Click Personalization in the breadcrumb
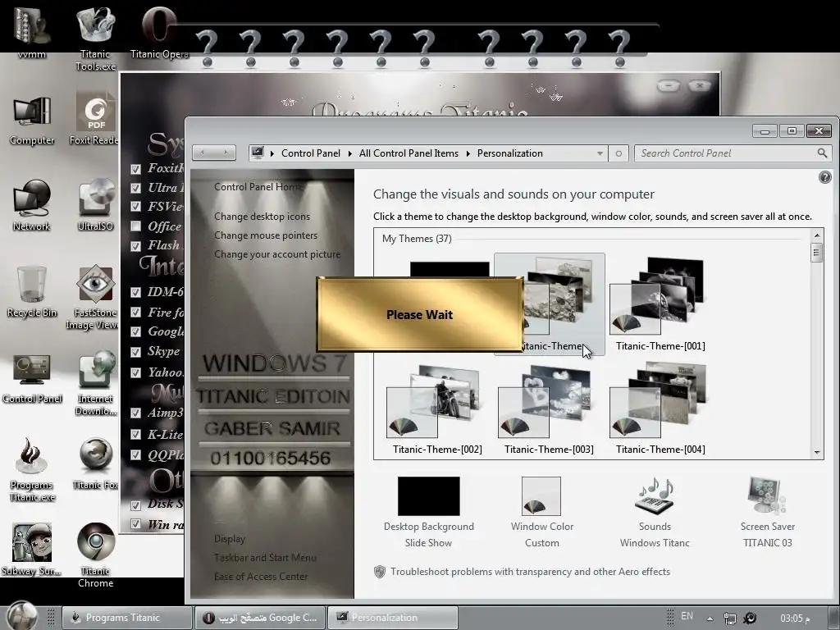Image resolution: width=840 pixels, height=630 pixels. 510,153
